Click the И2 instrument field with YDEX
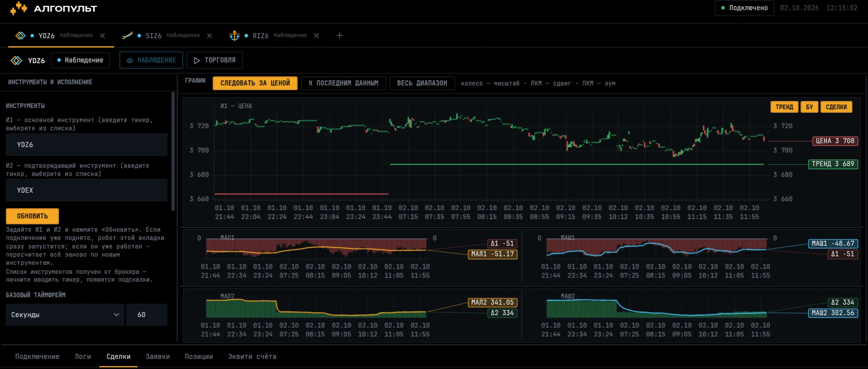Viewport: 868px width, 369px height. (87, 190)
